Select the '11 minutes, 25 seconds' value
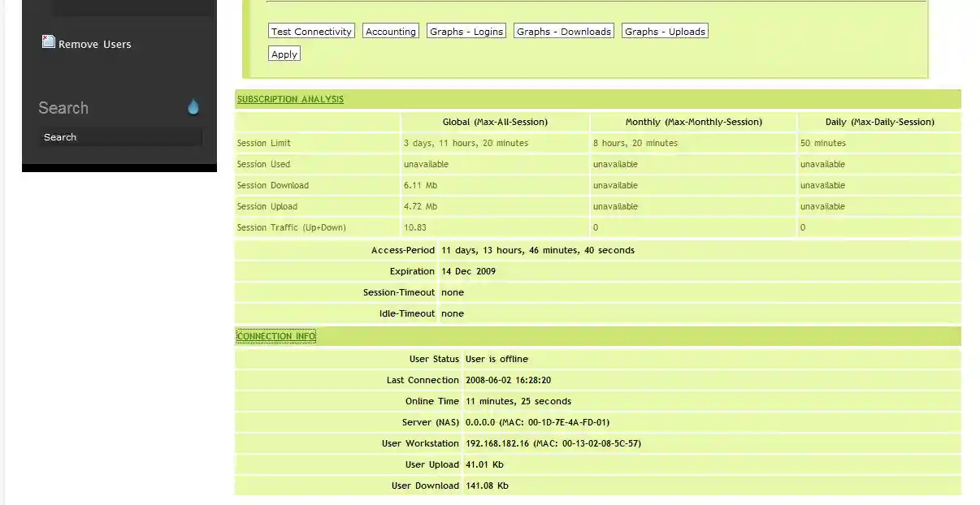This screenshot has height=505, width=980. 518,401
